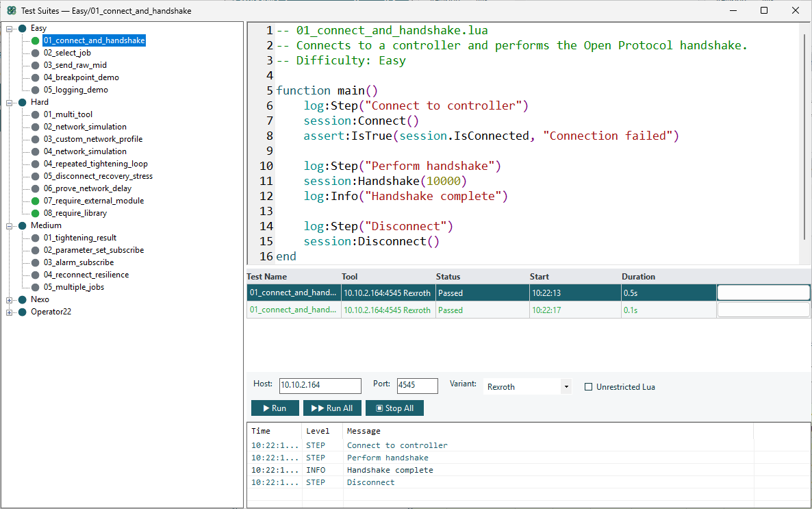Click the Host input field
The image size is (812, 509).
[x=320, y=385]
